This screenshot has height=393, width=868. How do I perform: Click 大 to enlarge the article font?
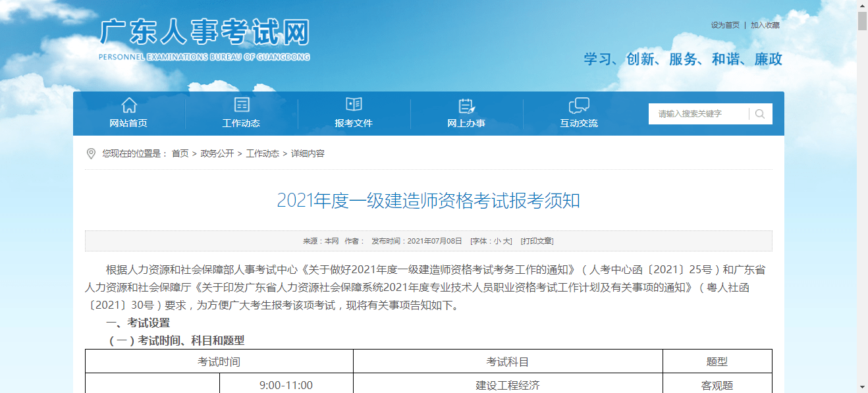pyautogui.click(x=506, y=240)
